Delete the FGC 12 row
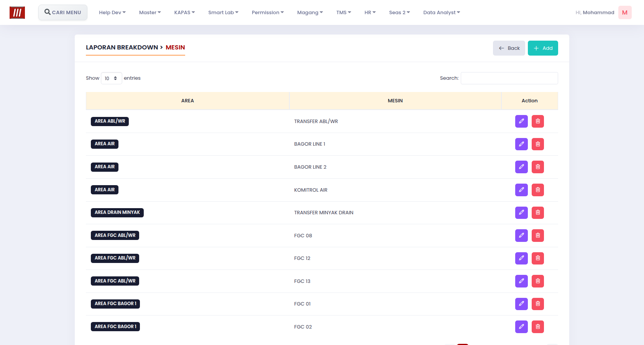The height and width of the screenshot is (345, 644). click(538, 258)
